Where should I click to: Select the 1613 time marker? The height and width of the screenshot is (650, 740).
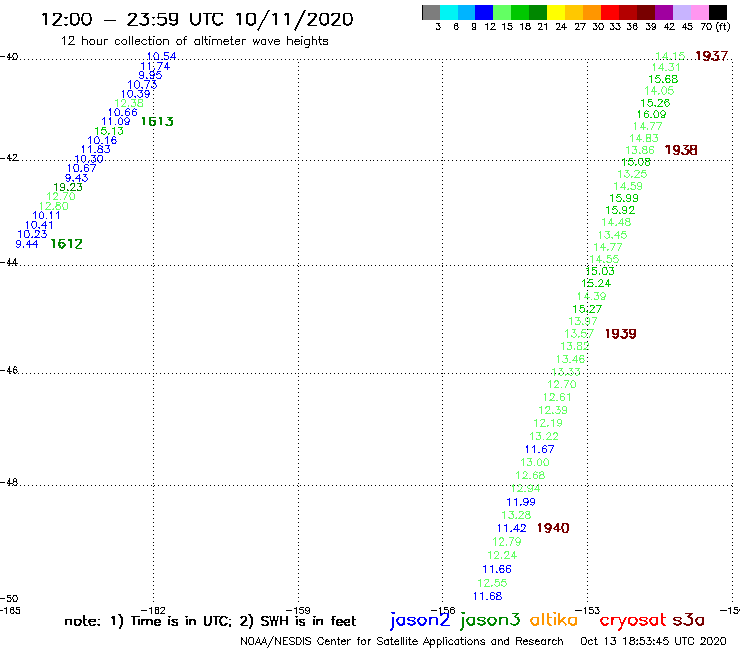[157, 121]
